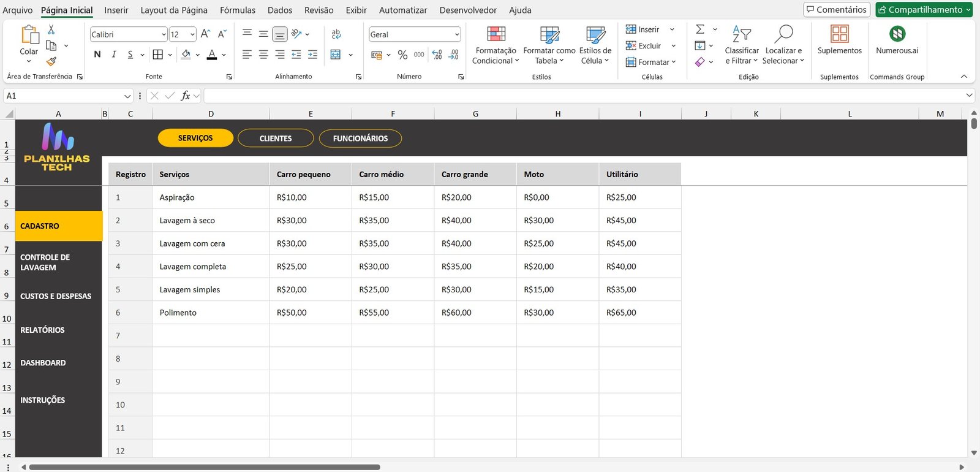Switch to the Desenvolvedor tab

coord(468,10)
